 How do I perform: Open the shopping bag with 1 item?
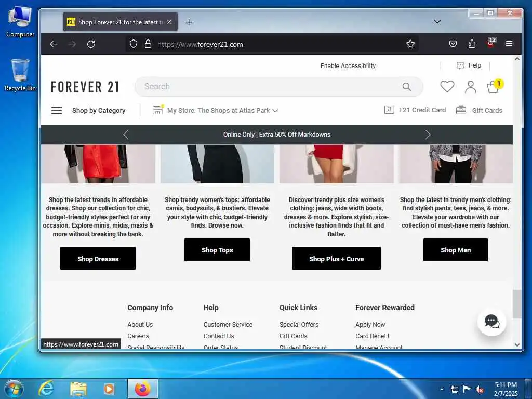pos(494,86)
